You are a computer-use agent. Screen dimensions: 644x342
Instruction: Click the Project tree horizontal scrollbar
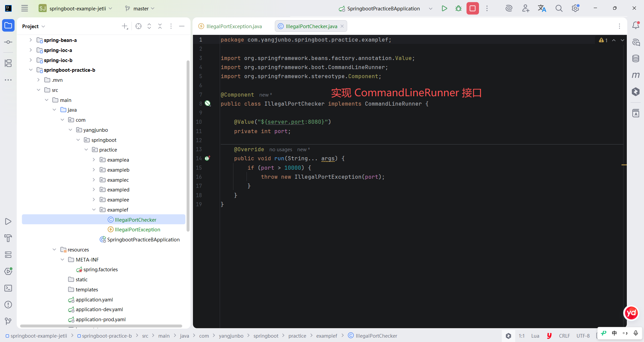pyautogui.click(x=101, y=326)
